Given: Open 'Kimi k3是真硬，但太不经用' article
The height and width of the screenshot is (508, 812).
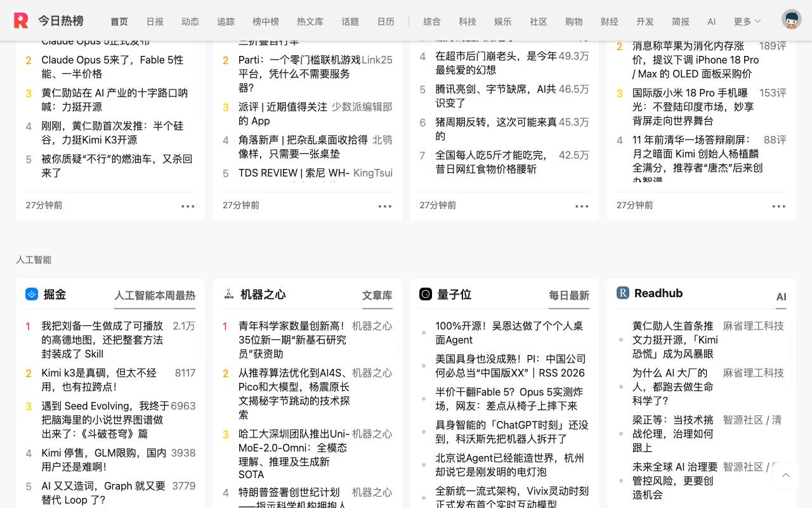Looking at the screenshot, I should [x=99, y=380].
